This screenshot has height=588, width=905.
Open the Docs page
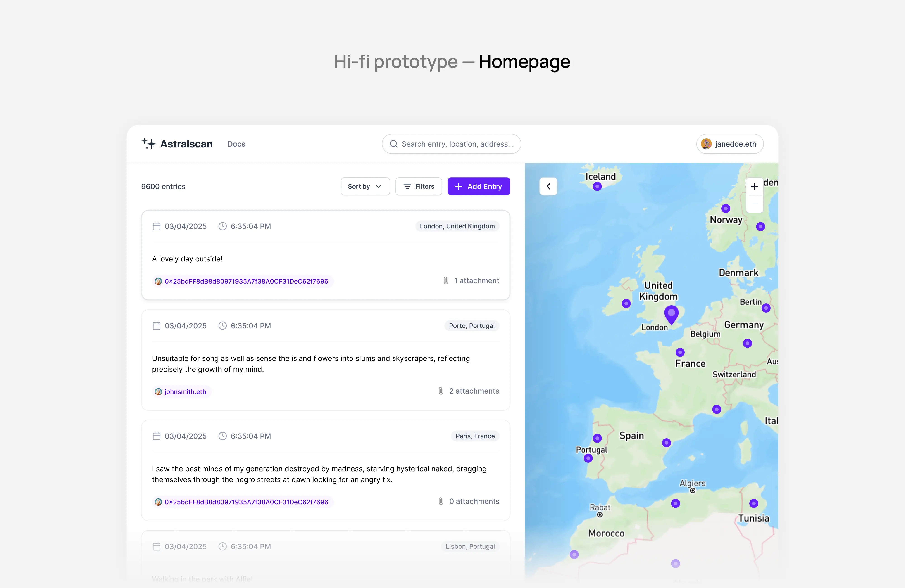tap(236, 144)
